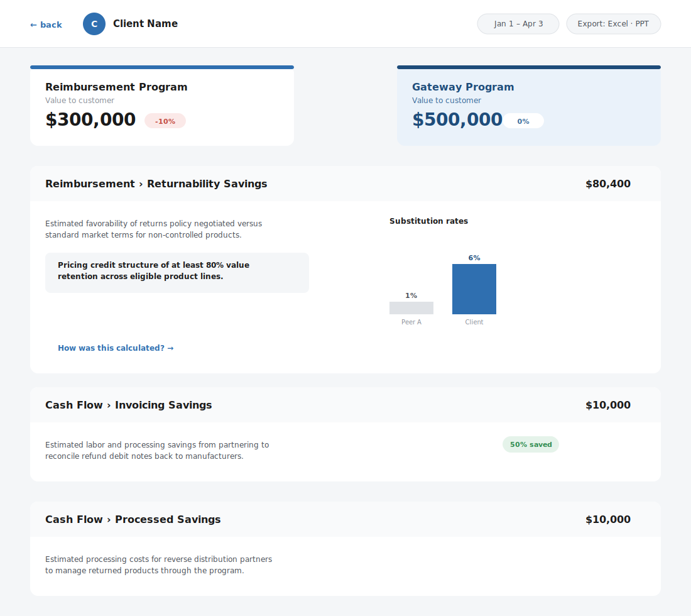The height and width of the screenshot is (616, 691).
Task: Click the Peer A gray bar
Action: coord(411,308)
